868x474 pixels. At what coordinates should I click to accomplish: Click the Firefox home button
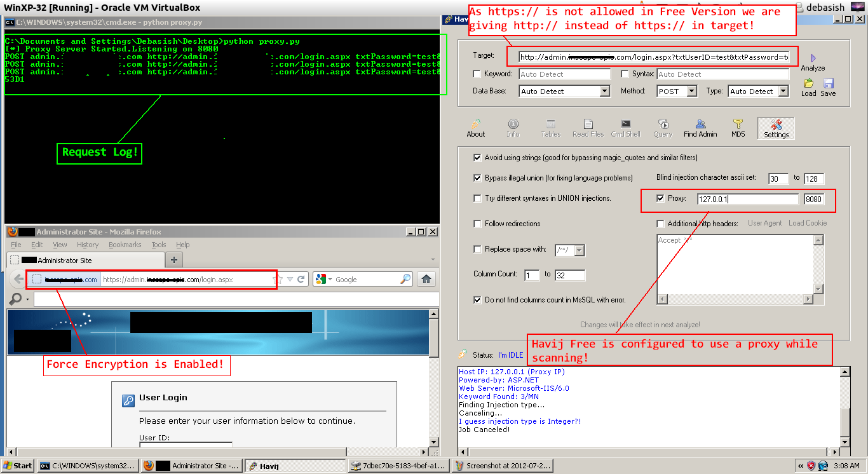[x=426, y=279]
